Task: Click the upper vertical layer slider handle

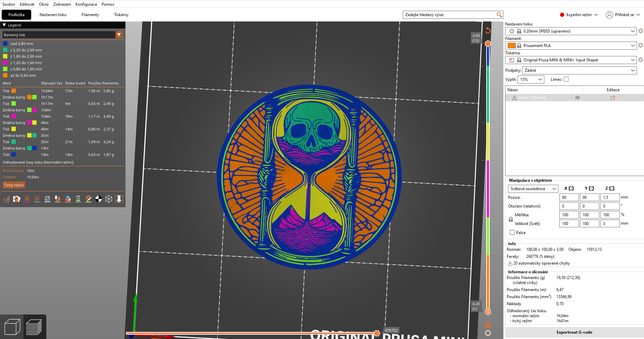Action: coord(488,44)
